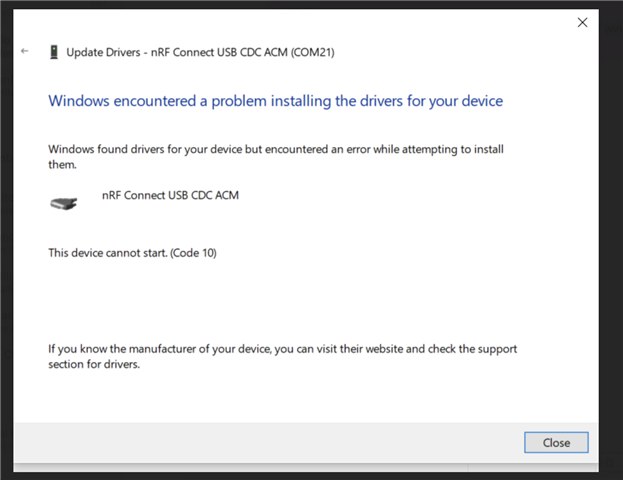Click the 'nRF Connect USB CDC ACM' device name
Image resolution: width=623 pixels, height=480 pixels.
pyautogui.click(x=170, y=195)
